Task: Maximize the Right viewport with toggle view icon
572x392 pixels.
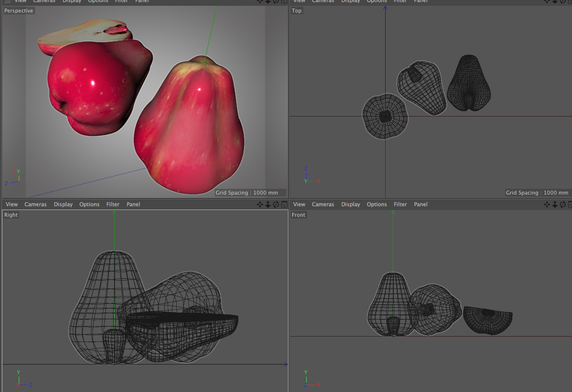Action: [x=284, y=205]
